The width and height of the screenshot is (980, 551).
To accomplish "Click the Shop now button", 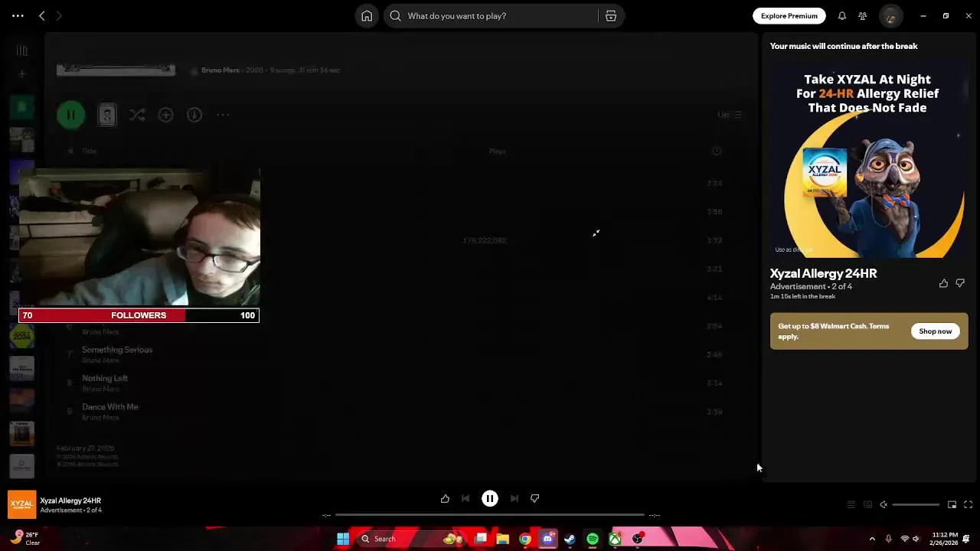I will [x=935, y=331].
